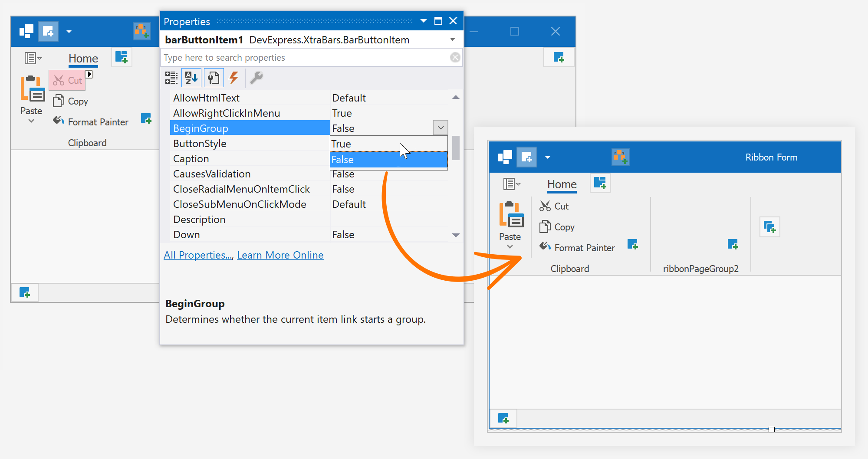Expand the BeginGroup value dropdown arrow
Screen dimensions: 868x459
[441, 128]
